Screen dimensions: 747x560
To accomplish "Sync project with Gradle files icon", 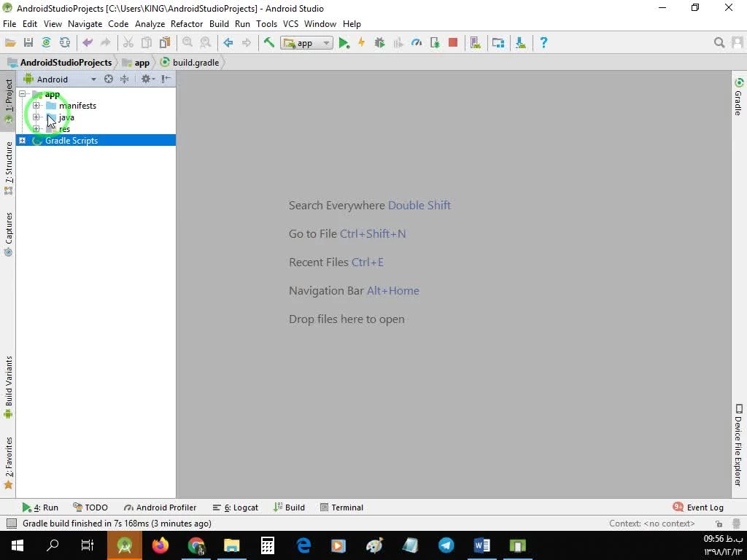I will [x=46, y=43].
